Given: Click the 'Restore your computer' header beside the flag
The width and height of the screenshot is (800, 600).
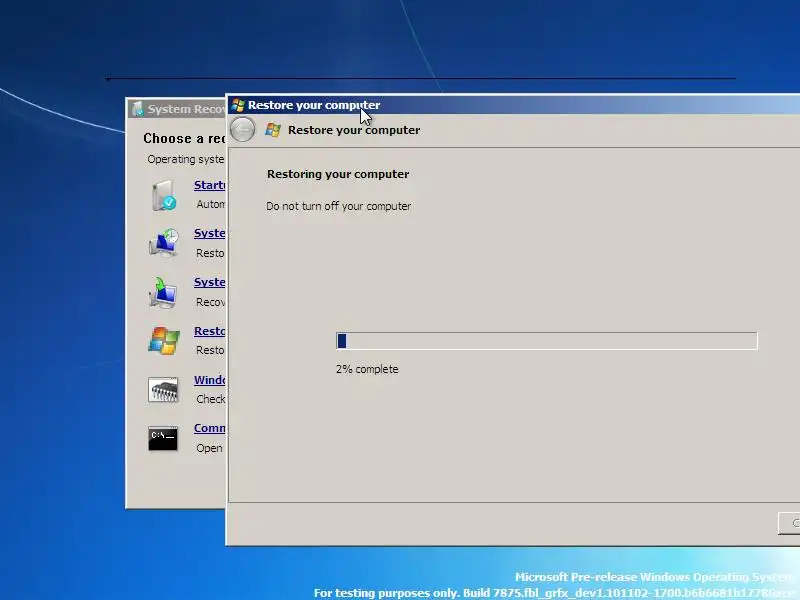Looking at the screenshot, I should click(354, 130).
